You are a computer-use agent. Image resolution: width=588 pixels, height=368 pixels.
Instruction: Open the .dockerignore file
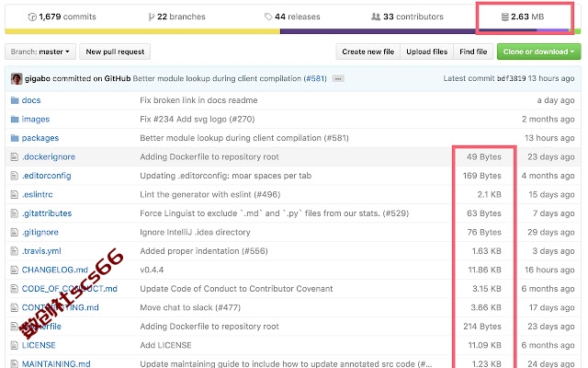49,157
